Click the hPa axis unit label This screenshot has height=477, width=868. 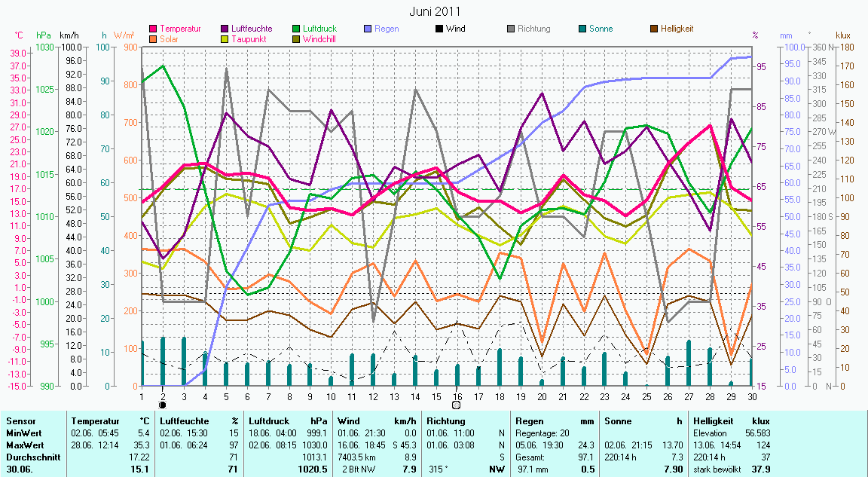(x=44, y=35)
